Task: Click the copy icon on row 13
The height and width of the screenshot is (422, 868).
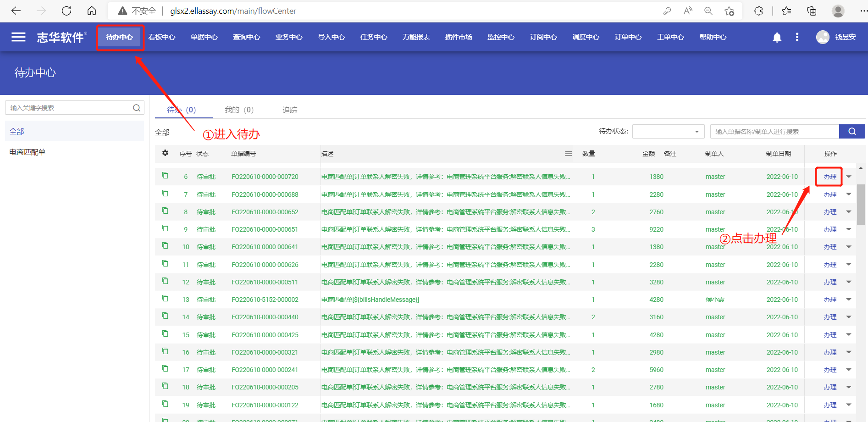Action: 165,299
